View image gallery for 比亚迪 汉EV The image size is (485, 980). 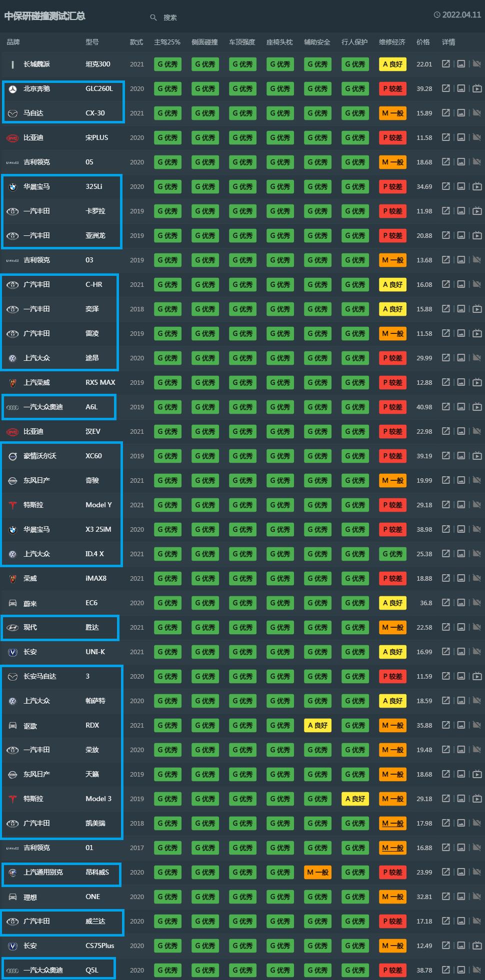461,431
